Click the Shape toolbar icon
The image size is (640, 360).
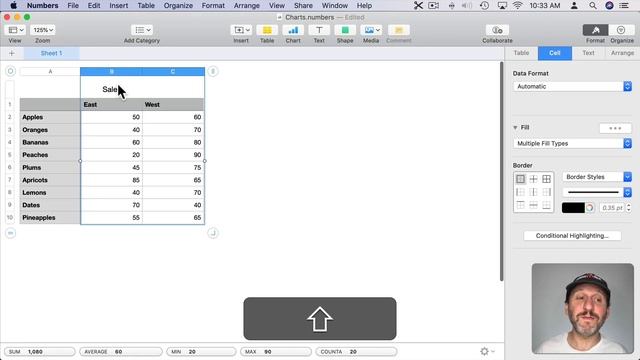pyautogui.click(x=345, y=30)
